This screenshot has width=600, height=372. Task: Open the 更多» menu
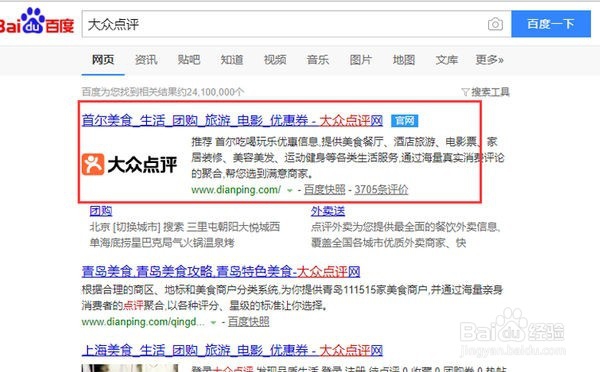(489, 60)
